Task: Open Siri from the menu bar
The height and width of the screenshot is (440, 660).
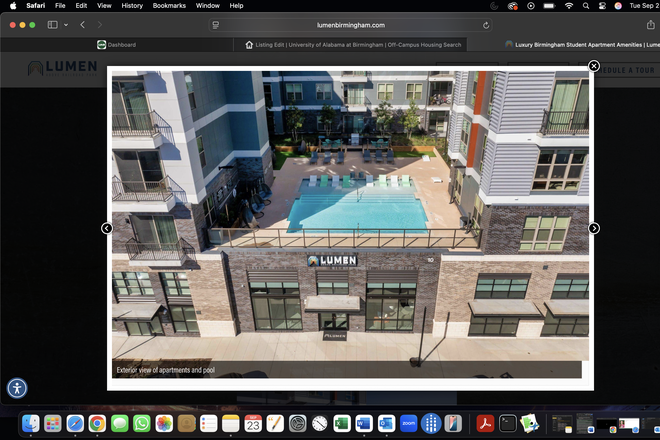Action: click(x=618, y=6)
